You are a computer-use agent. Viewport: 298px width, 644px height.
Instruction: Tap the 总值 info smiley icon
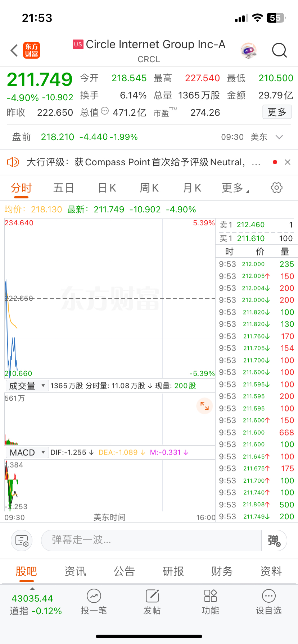pos(105,111)
